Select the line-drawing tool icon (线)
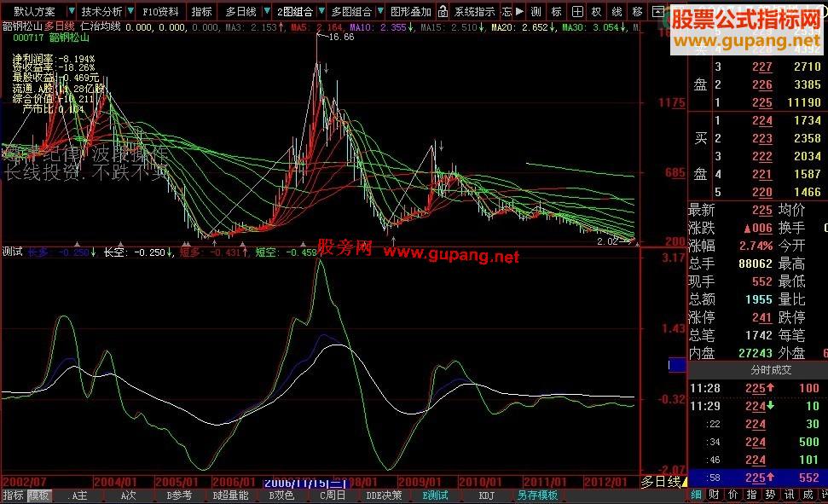The image size is (828, 504). pyautogui.click(x=615, y=11)
